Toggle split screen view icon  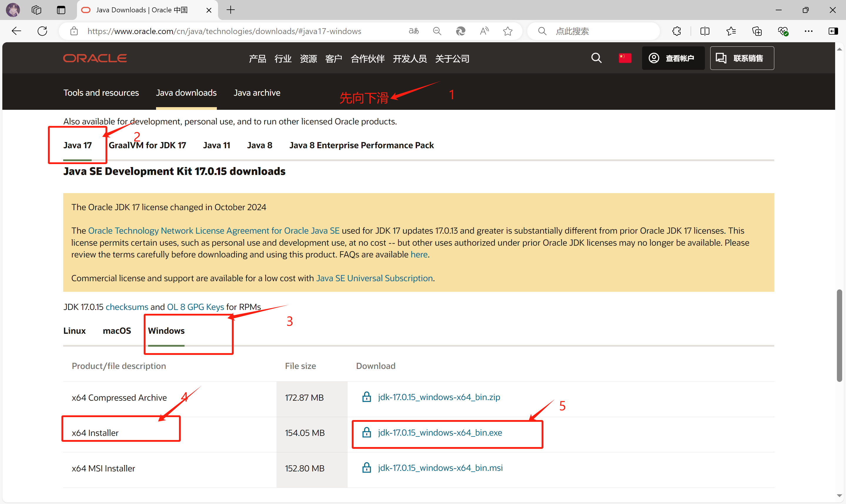pyautogui.click(x=705, y=31)
